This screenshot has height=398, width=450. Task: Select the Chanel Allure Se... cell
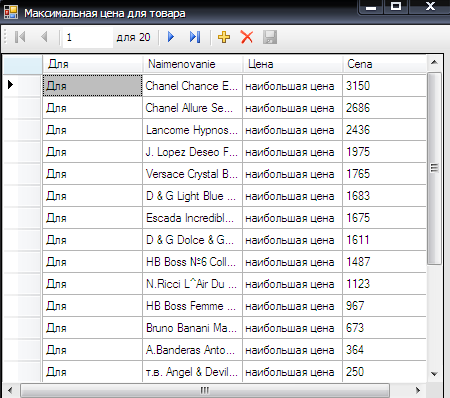192,108
